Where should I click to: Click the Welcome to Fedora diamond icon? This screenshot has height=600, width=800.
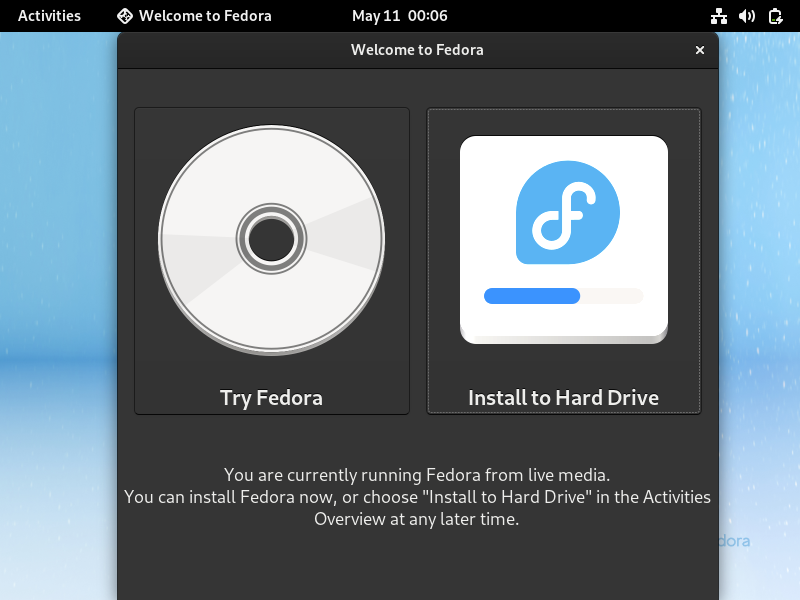click(x=124, y=15)
